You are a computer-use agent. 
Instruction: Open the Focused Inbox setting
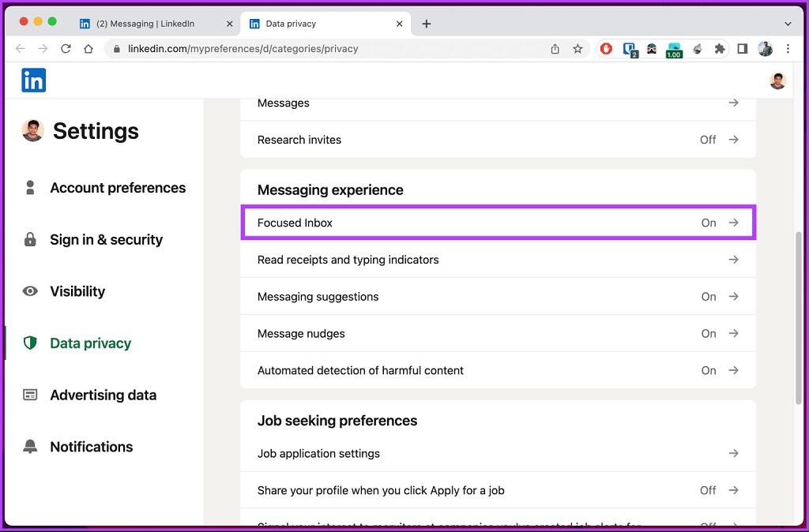click(x=498, y=223)
